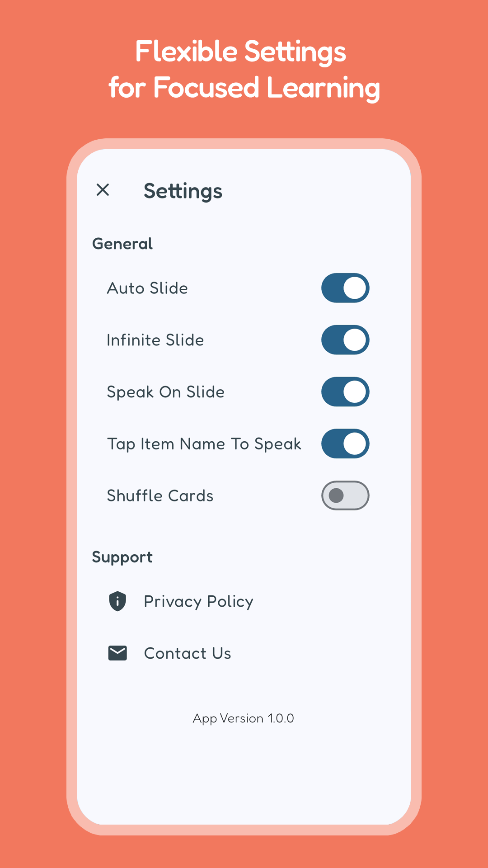Close the Settings screen with the X icon

103,190
